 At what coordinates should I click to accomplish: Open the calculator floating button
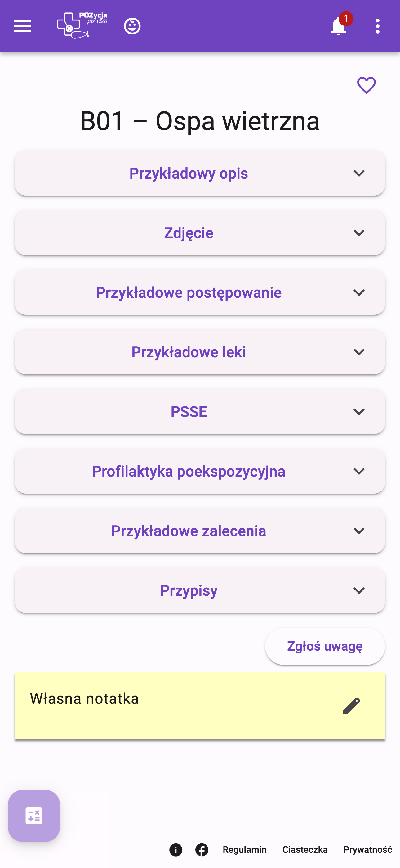click(34, 816)
